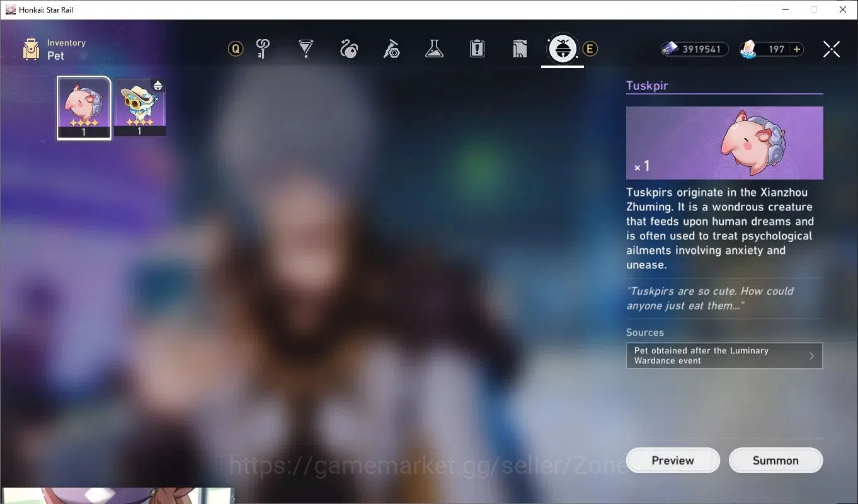858x504 pixels.
Task: Close the inventory with the X icon
Action: [832, 49]
